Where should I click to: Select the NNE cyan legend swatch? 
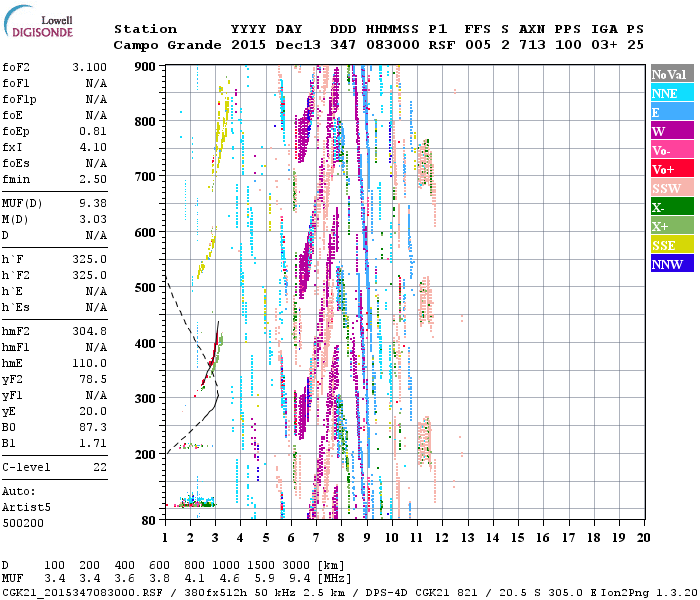point(672,93)
